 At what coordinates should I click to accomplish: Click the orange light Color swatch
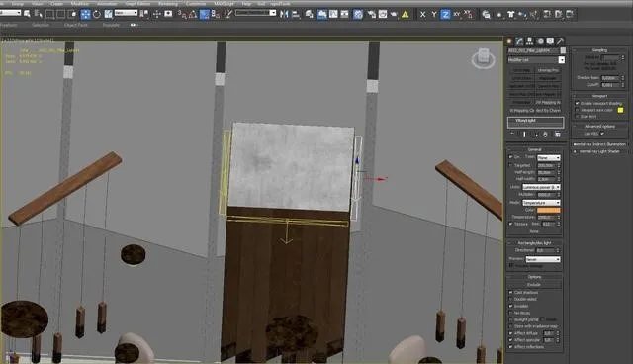pos(549,210)
